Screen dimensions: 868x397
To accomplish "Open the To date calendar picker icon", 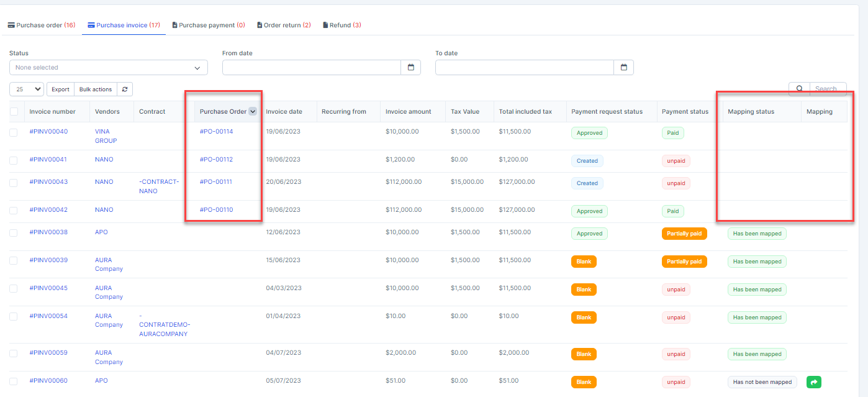I will [624, 68].
